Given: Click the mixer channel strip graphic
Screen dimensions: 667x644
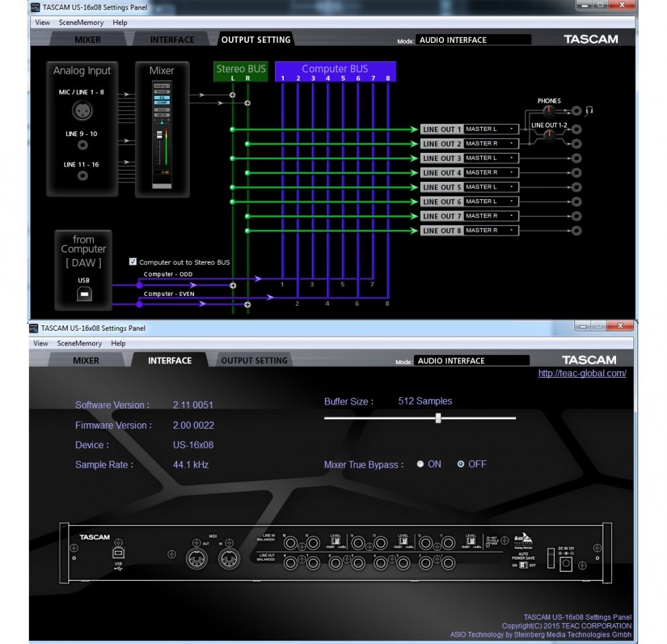Looking at the screenshot, I should coord(162,136).
